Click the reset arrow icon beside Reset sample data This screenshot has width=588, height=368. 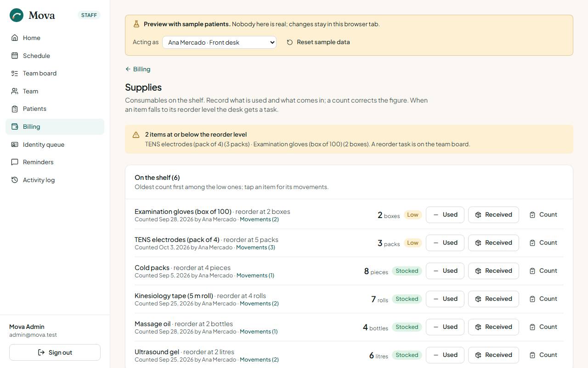pyautogui.click(x=290, y=42)
